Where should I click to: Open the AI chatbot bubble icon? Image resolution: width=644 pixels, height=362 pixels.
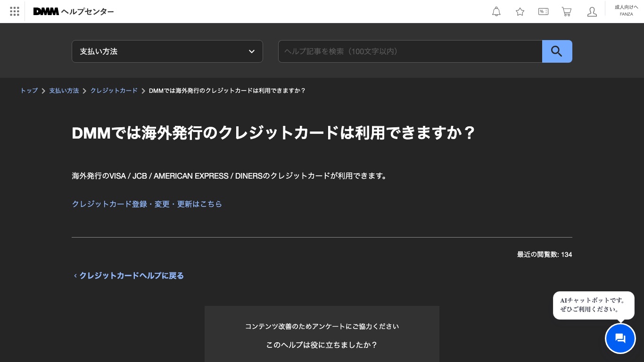(x=620, y=338)
